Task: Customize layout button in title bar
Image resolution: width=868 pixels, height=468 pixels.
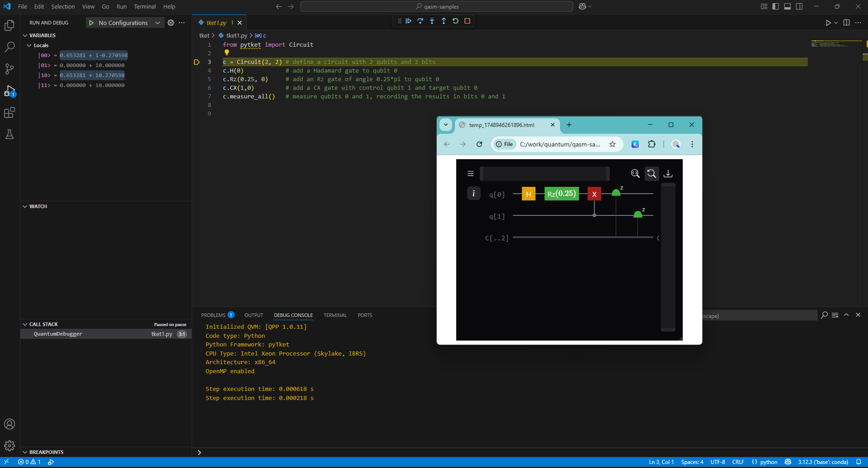Action: [764, 6]
